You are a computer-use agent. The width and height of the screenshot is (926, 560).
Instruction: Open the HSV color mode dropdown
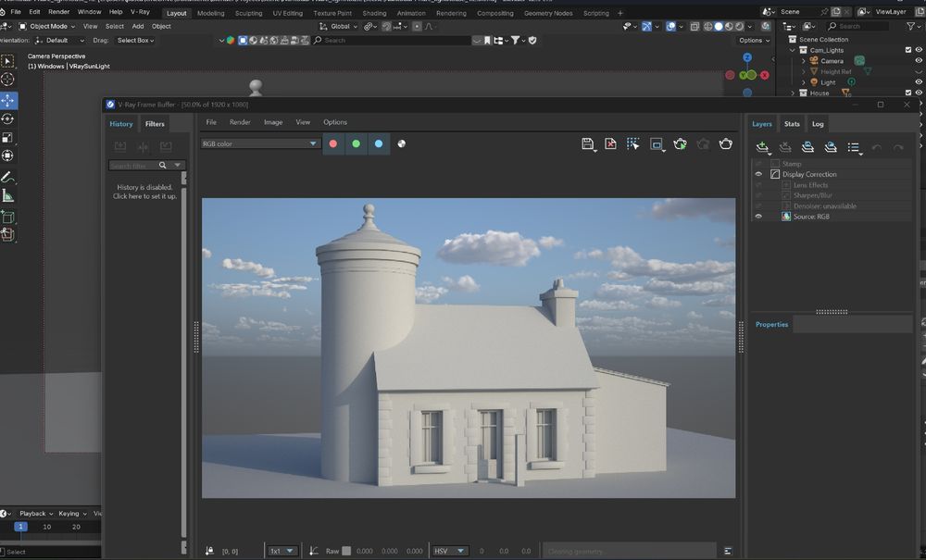pyautogui.click(x=449, y=551)
